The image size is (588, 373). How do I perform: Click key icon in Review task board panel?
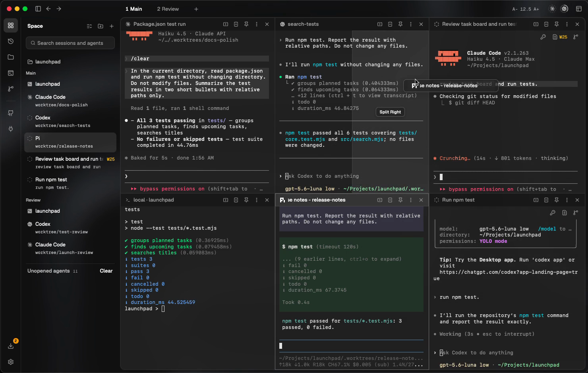tap(543, 37)
